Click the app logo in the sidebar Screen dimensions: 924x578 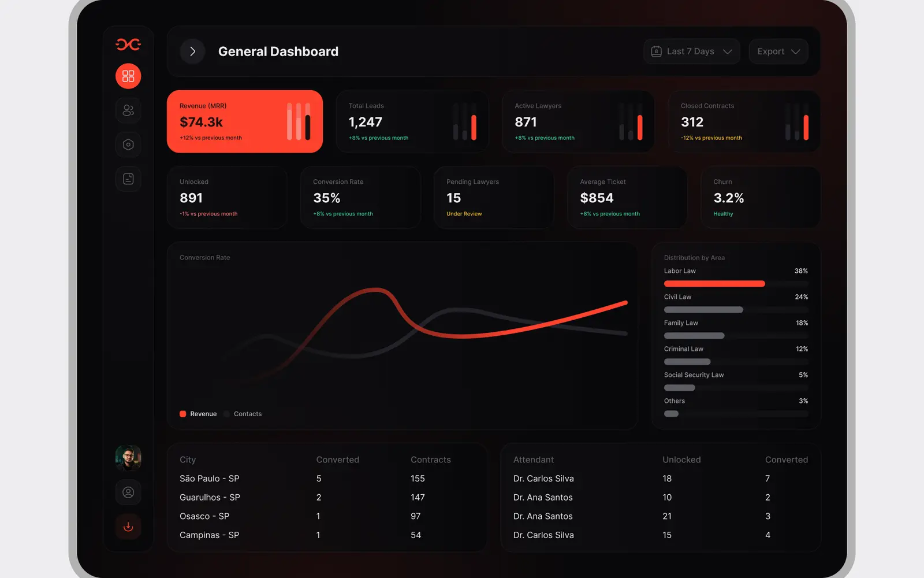tap(128, 45)
